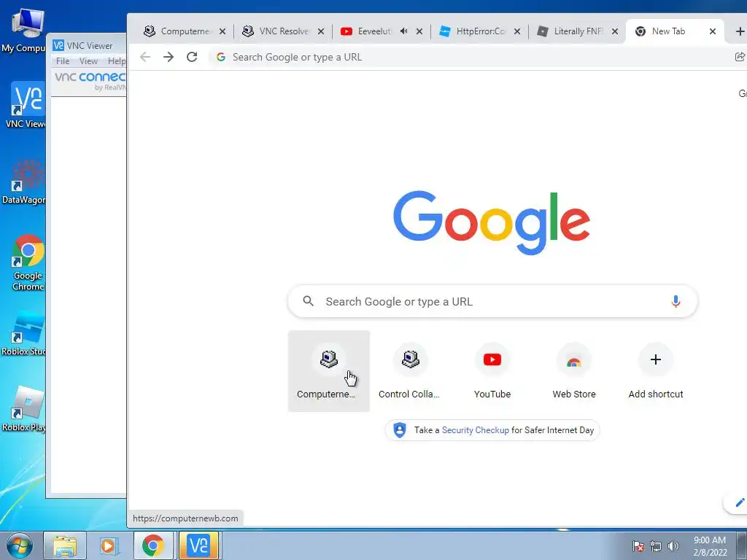Open the Help menu in VNC Viewer
The width and height of the screenshot is (747, 560).
click(x=117, y=61)
